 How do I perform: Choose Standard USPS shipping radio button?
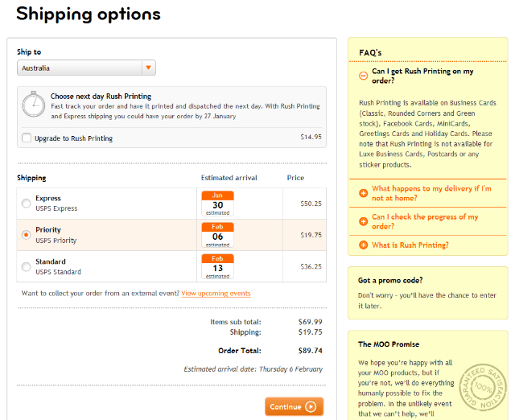click(27, 266)
